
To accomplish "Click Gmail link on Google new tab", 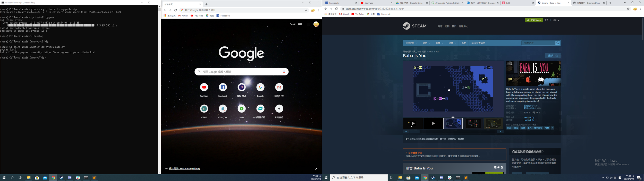I will click(292, 24).
